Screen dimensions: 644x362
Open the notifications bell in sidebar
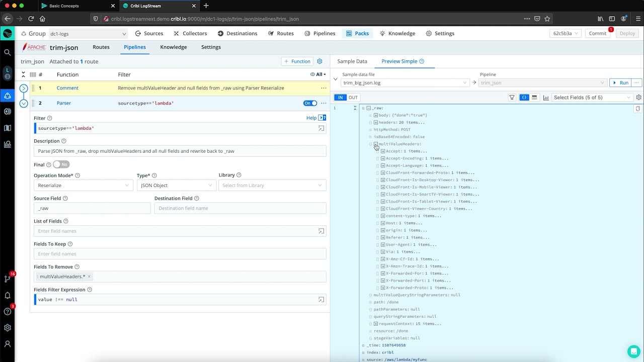click(x=8, y=295)
